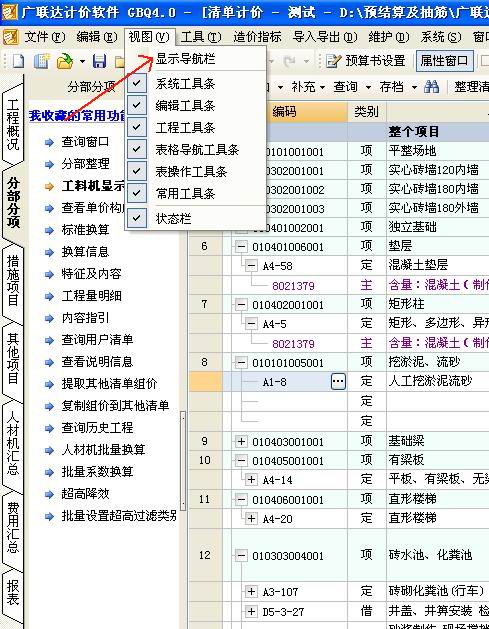Open the 批量设置超高过滤类别 function link

coord(119,516)
